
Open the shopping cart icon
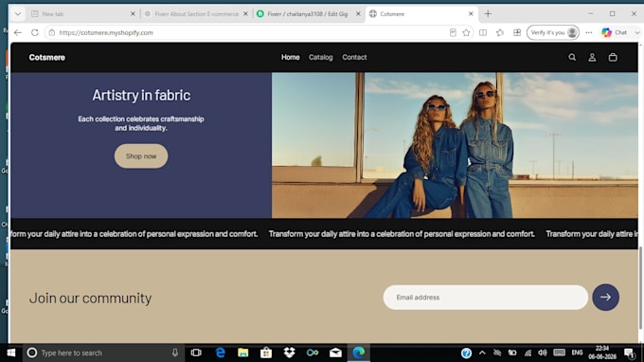click(x=613, y=57)
